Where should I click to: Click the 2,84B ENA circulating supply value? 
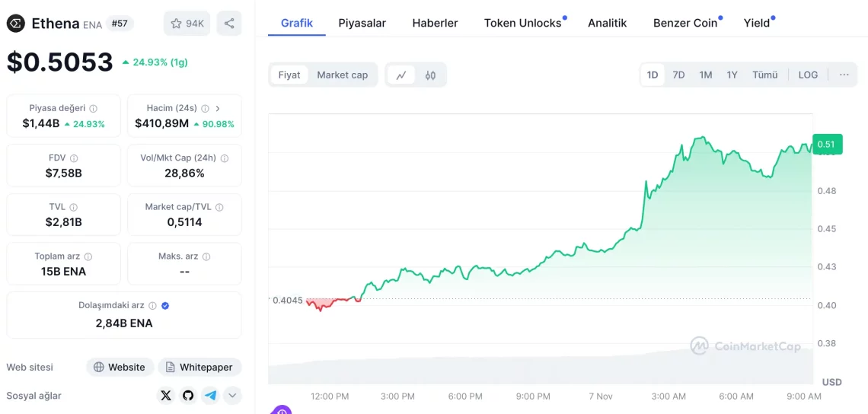(x=124, y=323)
